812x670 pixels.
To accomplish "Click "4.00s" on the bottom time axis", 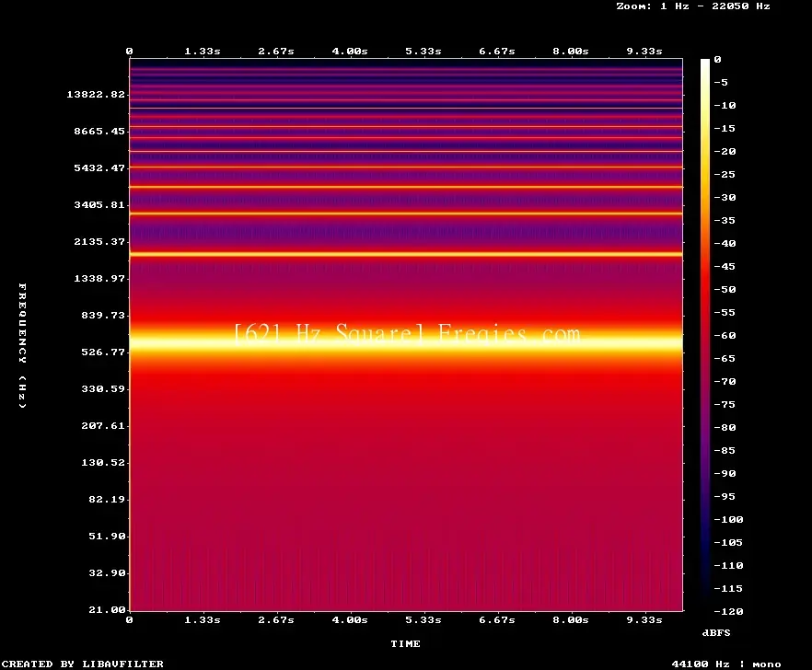I will (x=350, y=619).
